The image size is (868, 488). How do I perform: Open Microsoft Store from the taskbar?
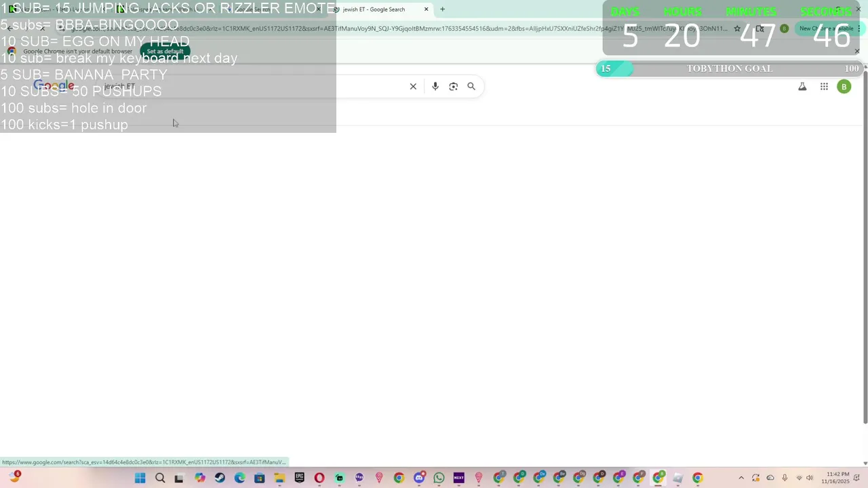tap(259, 478)
